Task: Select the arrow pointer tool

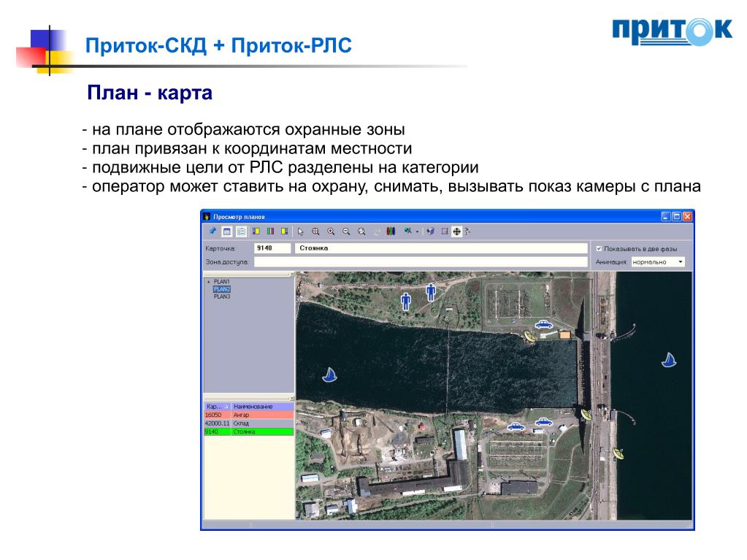Action: point(301,231)
